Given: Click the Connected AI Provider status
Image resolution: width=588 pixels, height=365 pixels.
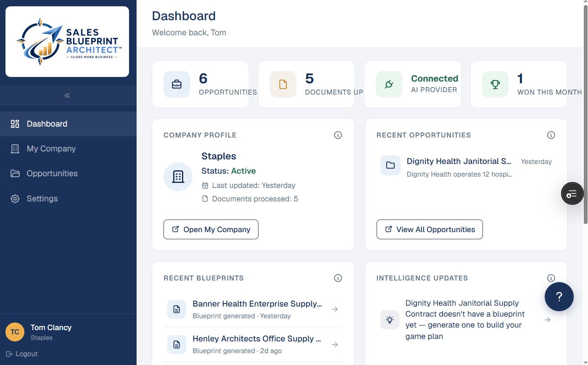Looking at the screenshot, I should 435,79.
